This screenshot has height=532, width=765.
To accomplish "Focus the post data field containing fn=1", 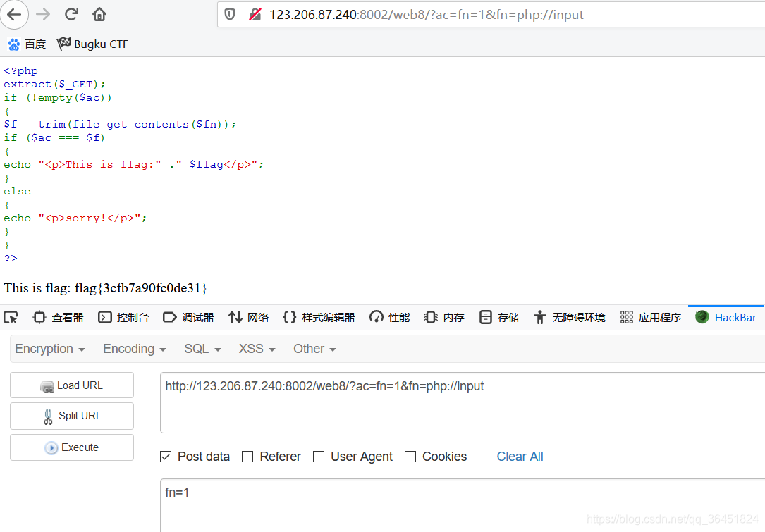I will point(463,505).
